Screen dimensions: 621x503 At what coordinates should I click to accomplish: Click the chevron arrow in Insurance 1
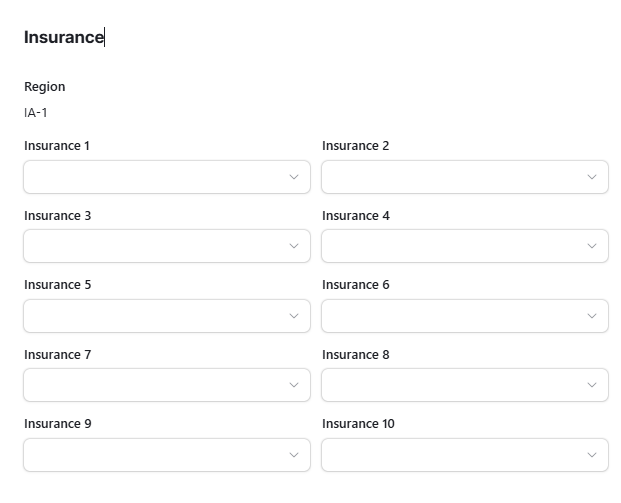[294, 177]
